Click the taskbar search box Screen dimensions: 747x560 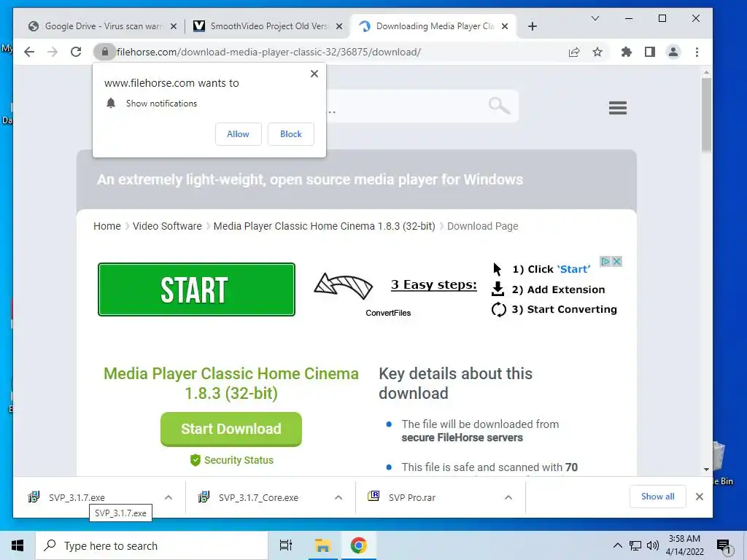(152, 545)
